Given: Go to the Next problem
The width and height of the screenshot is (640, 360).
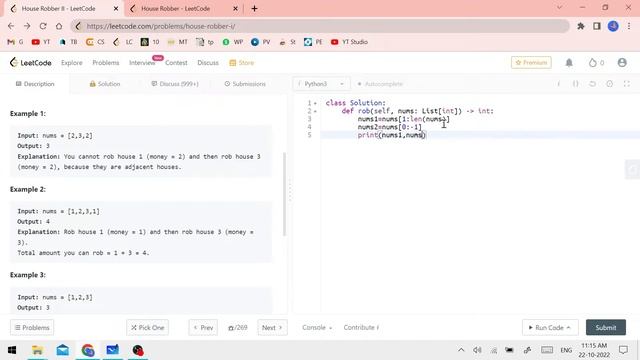Looking at the screenshot, I should tap(272, 327).
